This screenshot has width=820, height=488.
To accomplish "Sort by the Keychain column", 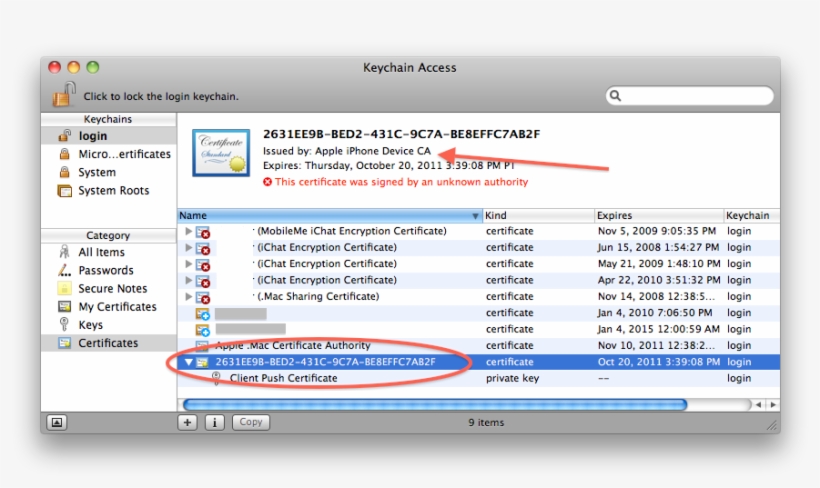I will pyautogui.click(x=751, y=215).
